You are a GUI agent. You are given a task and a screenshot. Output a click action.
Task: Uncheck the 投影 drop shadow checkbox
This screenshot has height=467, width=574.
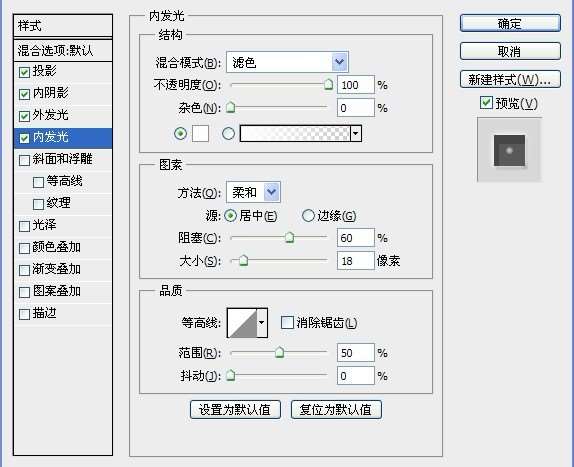[24, 72]
